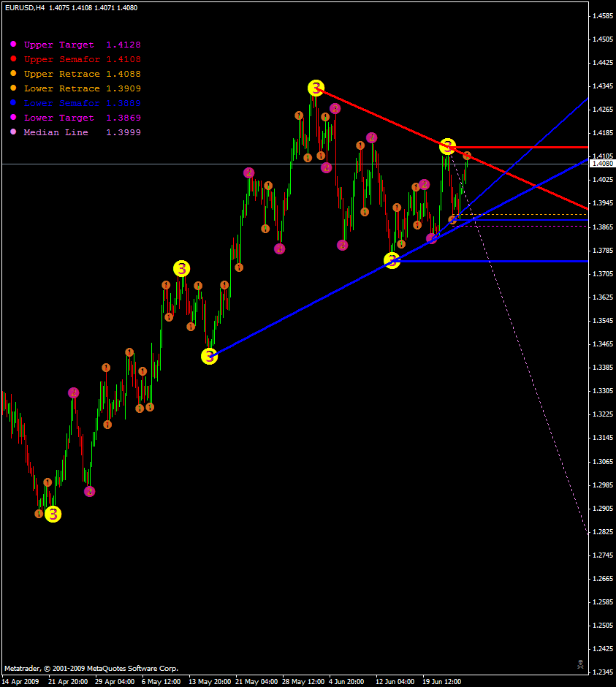
Task: Click the 1.2745 price scale label
Action: tap(603, 555)
